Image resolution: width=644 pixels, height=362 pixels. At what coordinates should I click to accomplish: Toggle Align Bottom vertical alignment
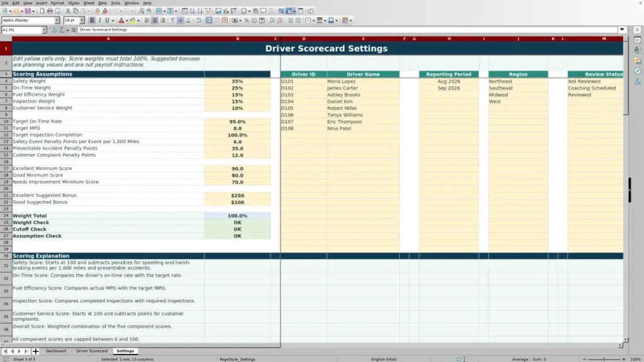189,20
